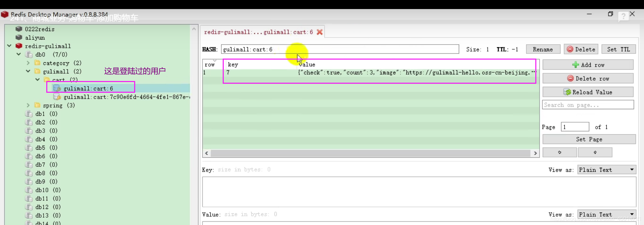
Task: Click the db1 database icon
Action: click(x=29, y=114)
